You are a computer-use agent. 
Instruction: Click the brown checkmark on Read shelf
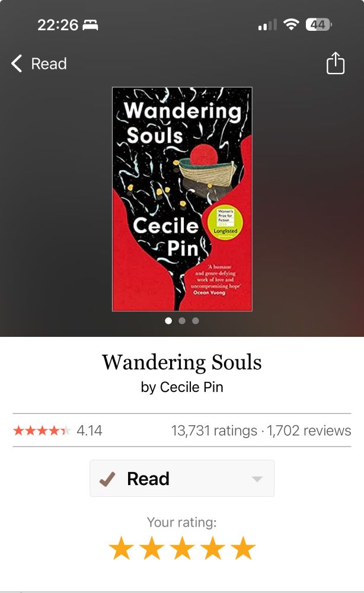coord(107,479)
